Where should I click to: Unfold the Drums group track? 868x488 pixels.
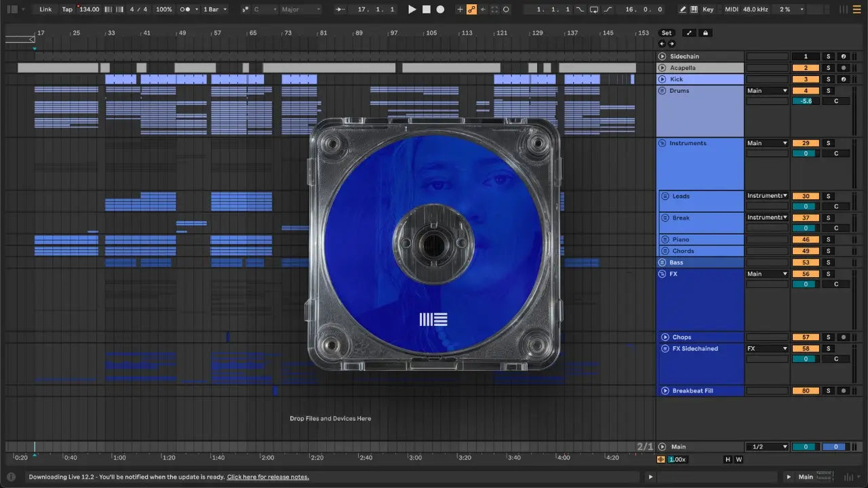point(663,91)
